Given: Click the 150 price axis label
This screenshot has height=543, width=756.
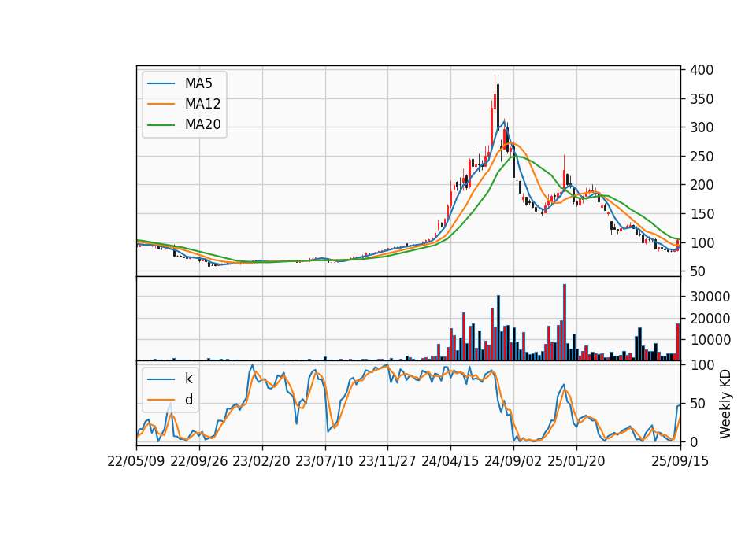Looking at the screenshot, I should tap(702, 214).
